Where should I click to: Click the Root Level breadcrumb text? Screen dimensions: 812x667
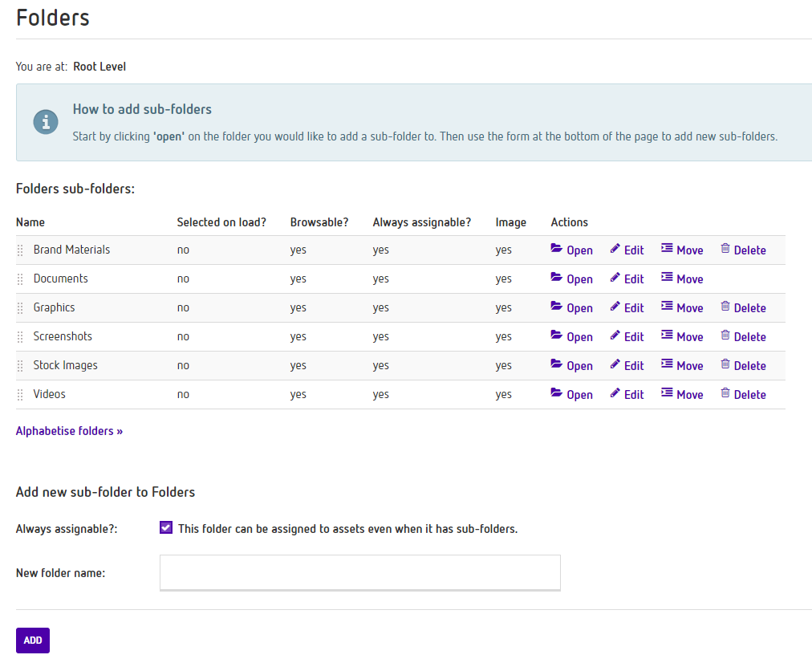point(99,67)
